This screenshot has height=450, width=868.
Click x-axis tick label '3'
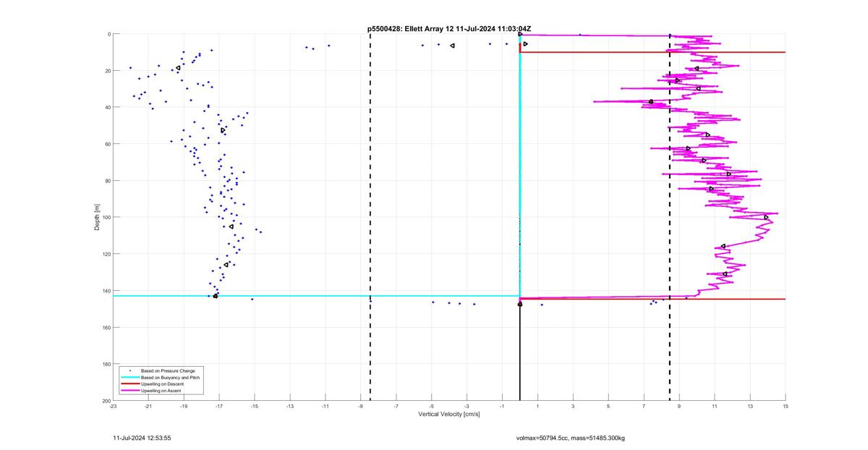coord(573,407)
